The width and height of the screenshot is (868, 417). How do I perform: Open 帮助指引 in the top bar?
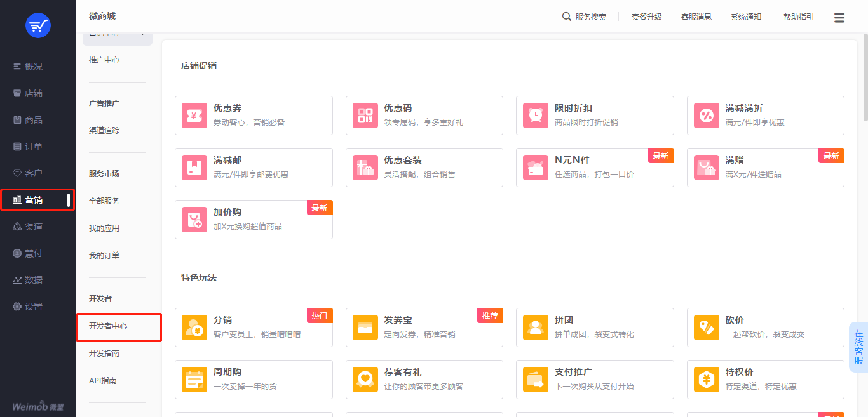tap(799, 17)
